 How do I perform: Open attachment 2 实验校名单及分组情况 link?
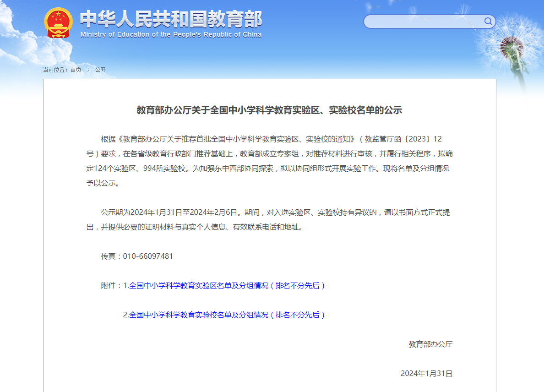tap(227, 315)
